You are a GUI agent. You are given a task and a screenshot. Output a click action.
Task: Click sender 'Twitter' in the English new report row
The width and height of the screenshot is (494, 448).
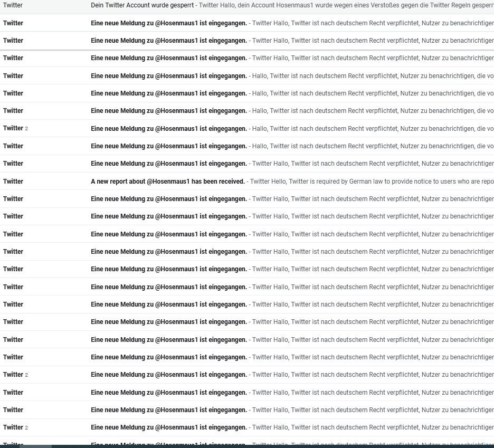(13, 182)
